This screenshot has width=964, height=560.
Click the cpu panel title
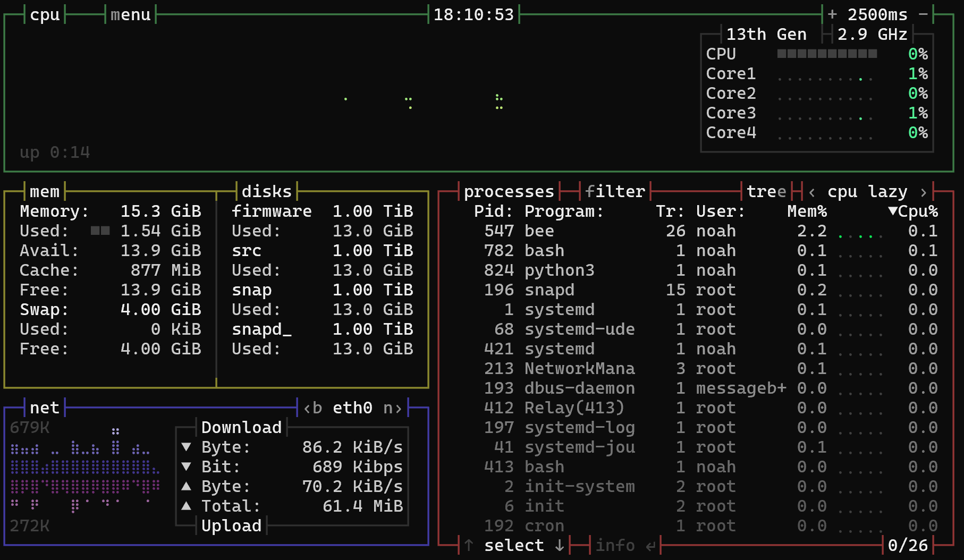pos(45,14)
